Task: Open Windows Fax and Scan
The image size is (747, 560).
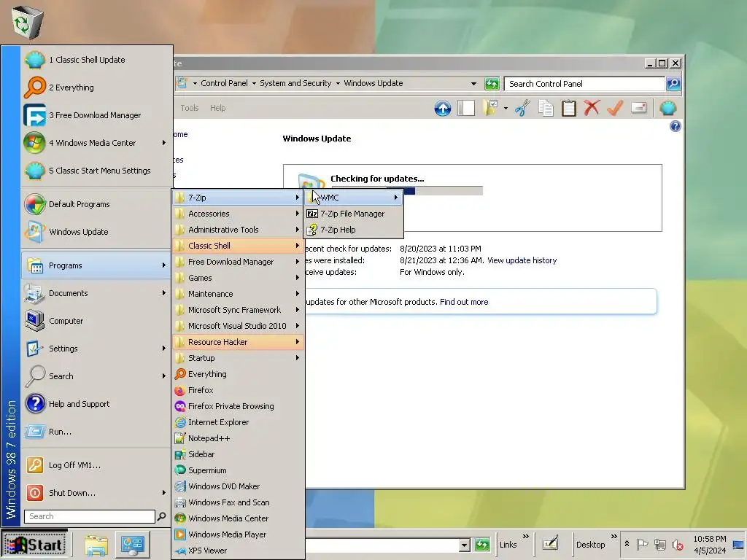Action: point(239,502)
